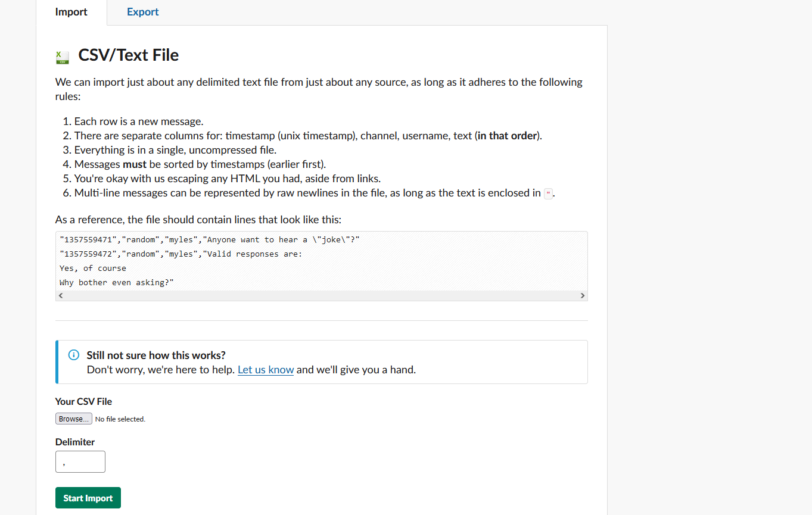Click "Still not sure how this works?" text
This screenshot has width=812, height=515.
156,355
